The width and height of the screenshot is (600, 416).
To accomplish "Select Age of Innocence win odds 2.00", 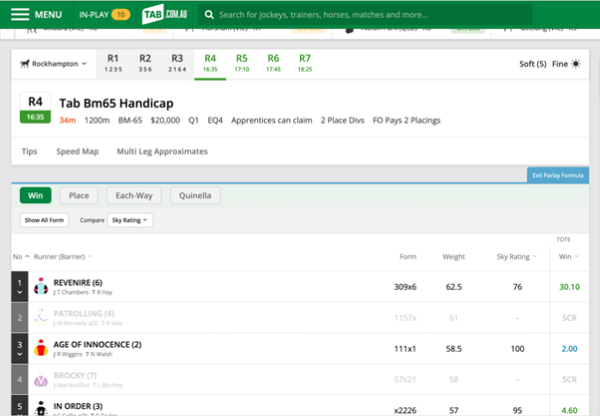I will [569, 349].
